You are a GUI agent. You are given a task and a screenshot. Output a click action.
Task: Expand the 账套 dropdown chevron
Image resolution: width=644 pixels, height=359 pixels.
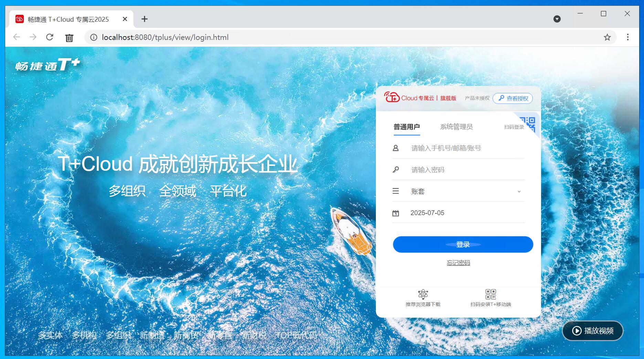[519, 191]
